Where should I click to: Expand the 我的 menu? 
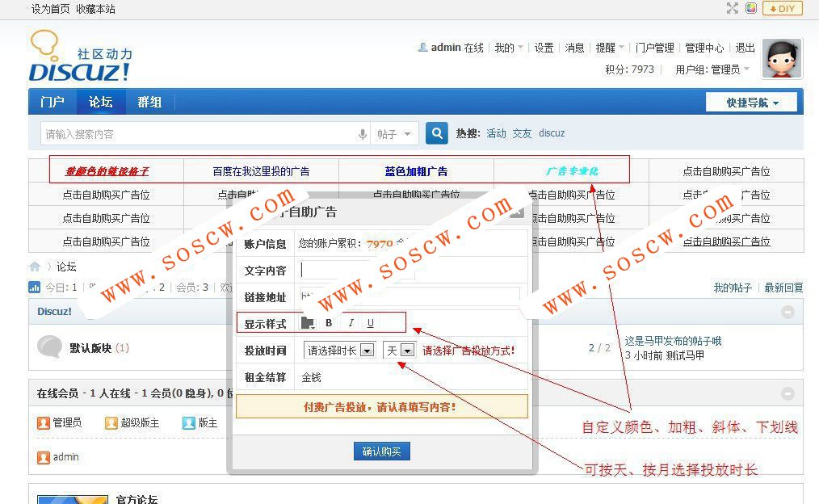point(509,48)
